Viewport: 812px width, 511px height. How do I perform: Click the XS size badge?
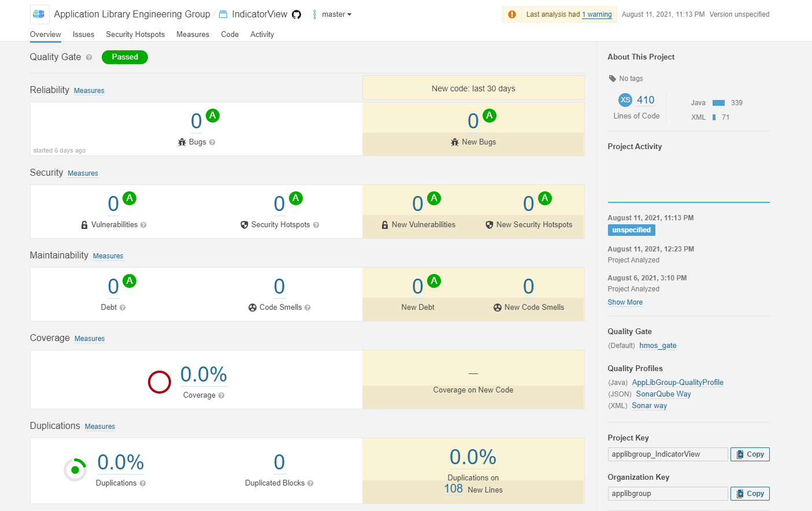(x=625, y=100)
